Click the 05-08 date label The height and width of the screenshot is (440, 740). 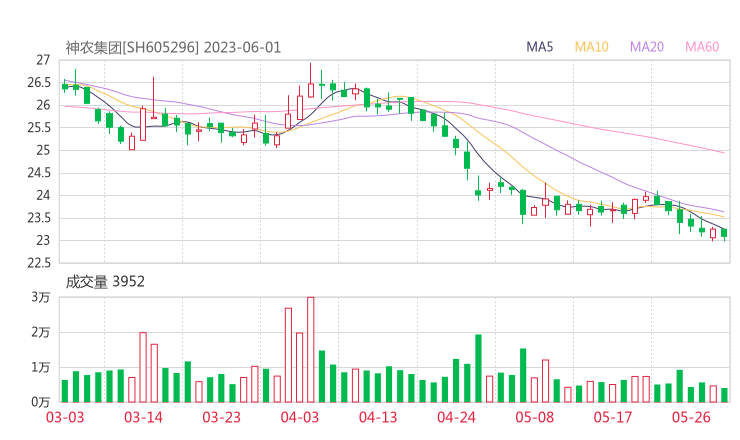[x=535, y=417]
